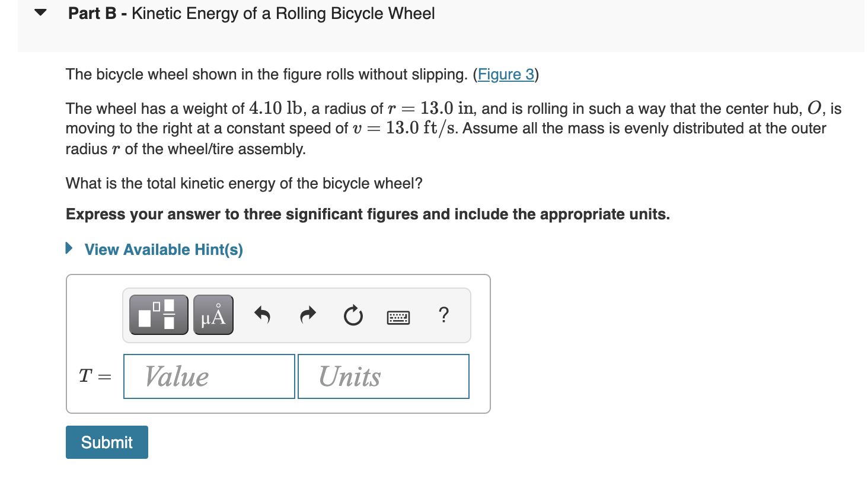The image size is (868, 479).
Task: Click inside the Value input field
Action: [x=209, y=376]
